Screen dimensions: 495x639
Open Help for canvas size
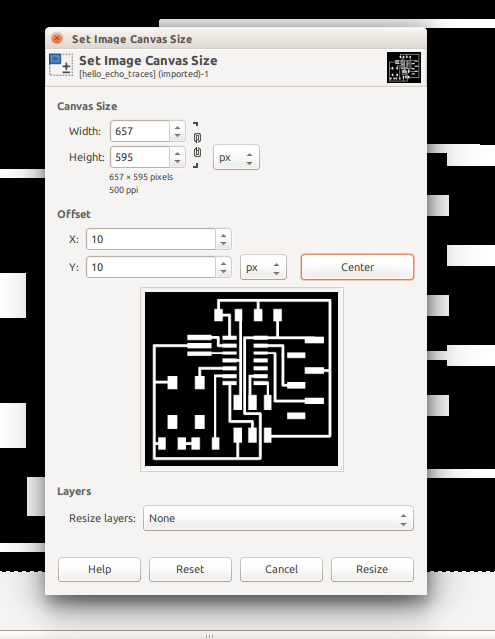pos(99,569)
